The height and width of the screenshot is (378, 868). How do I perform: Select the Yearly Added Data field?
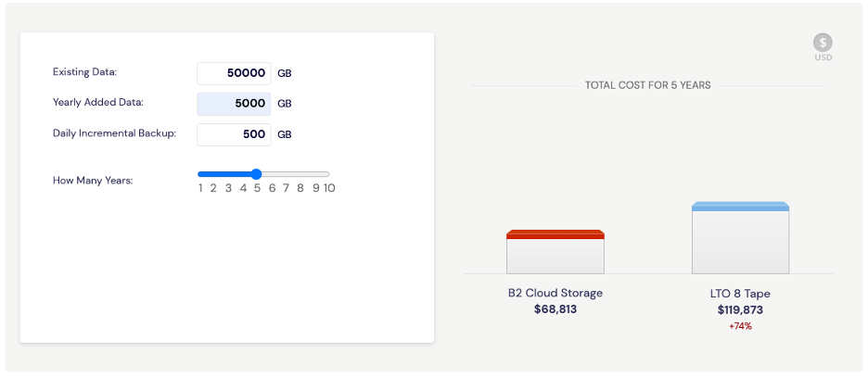[x=234, y=104]
